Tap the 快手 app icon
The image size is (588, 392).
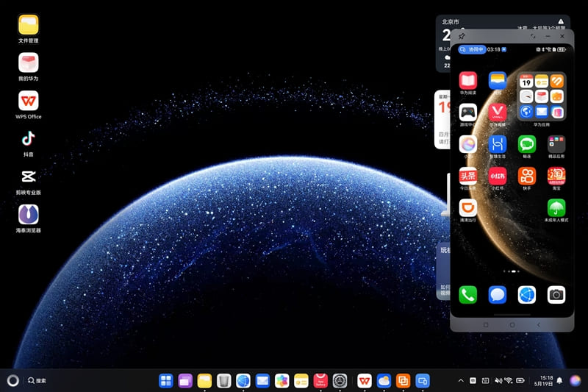tap(527, 176)
